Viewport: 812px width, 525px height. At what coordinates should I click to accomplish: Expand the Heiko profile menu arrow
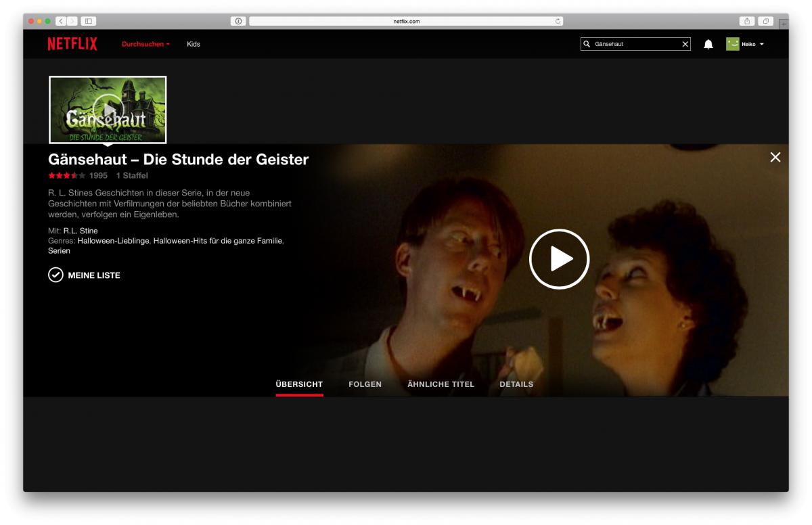[762, 44]
